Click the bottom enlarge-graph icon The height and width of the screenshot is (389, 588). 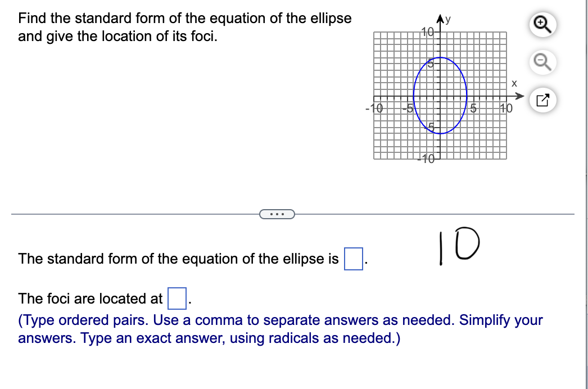(541, 100)
